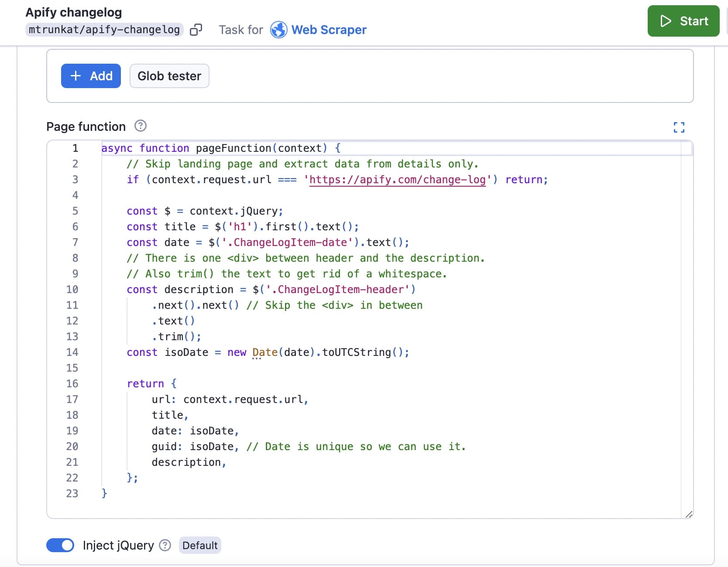Click the plus icon on the Add button

tap(76, 75)
